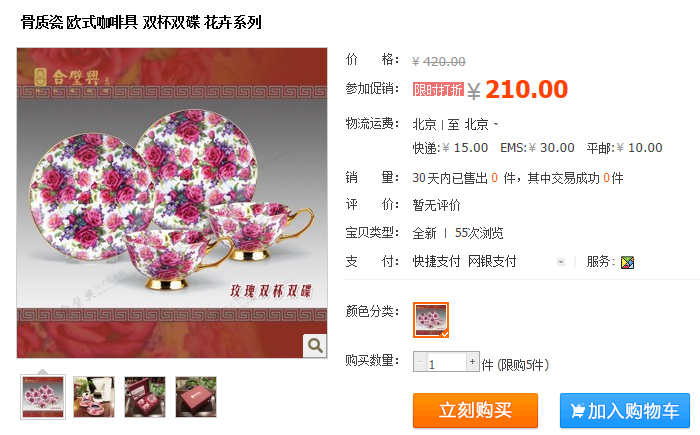Click the 立刻购买 buy now button

click(x=475, y=410)
